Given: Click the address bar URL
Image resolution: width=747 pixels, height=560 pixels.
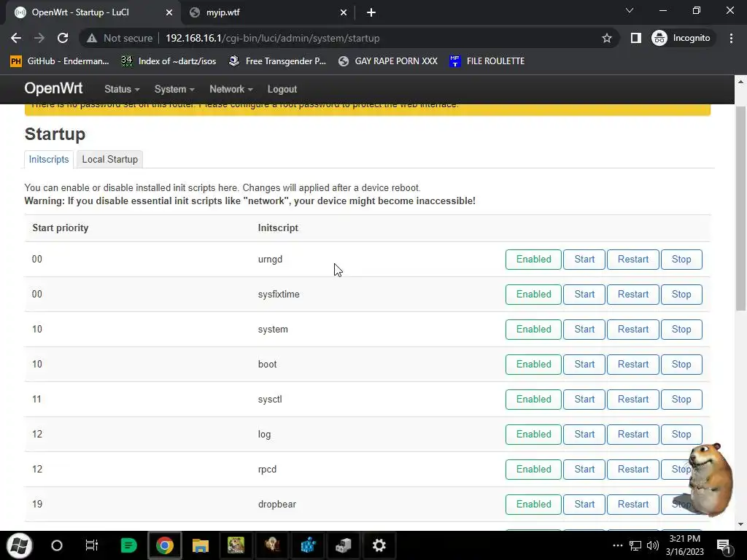Looking at the screenshot, I should 273,38.
